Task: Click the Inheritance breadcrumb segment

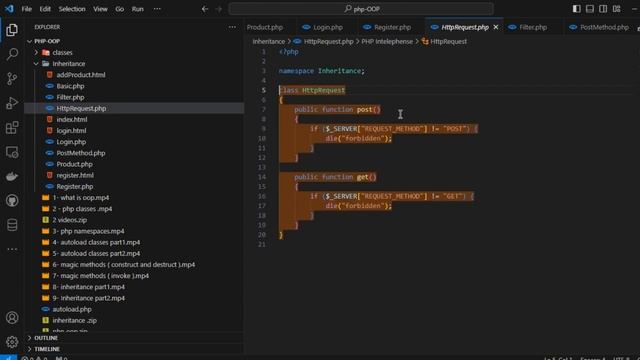Action: [x=269, y=41]
